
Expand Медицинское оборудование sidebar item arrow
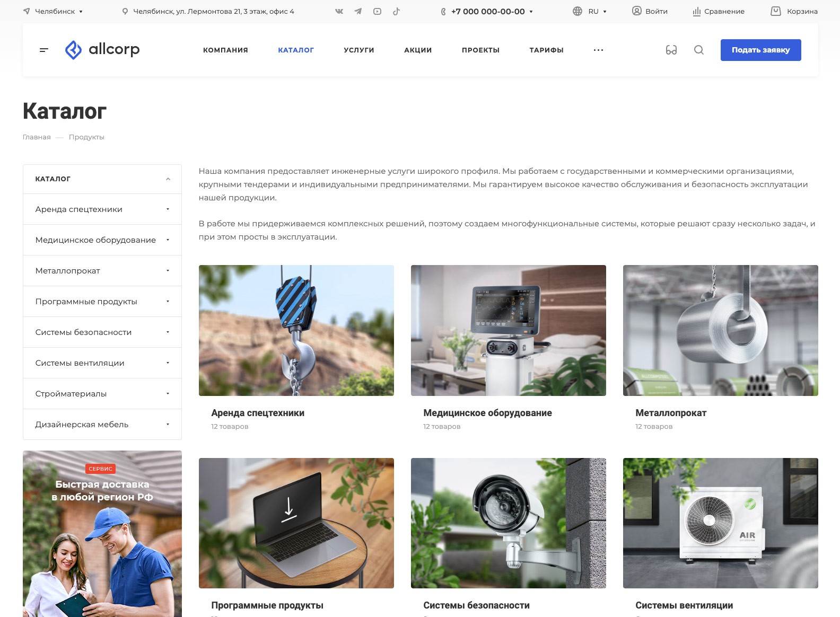click(168, 240)
